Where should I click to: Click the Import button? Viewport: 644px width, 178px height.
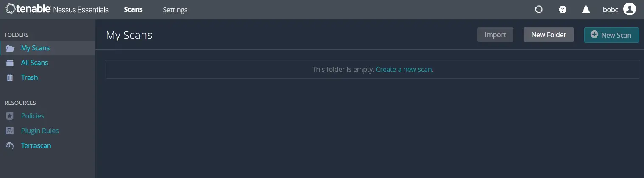(x=495, y=35)
